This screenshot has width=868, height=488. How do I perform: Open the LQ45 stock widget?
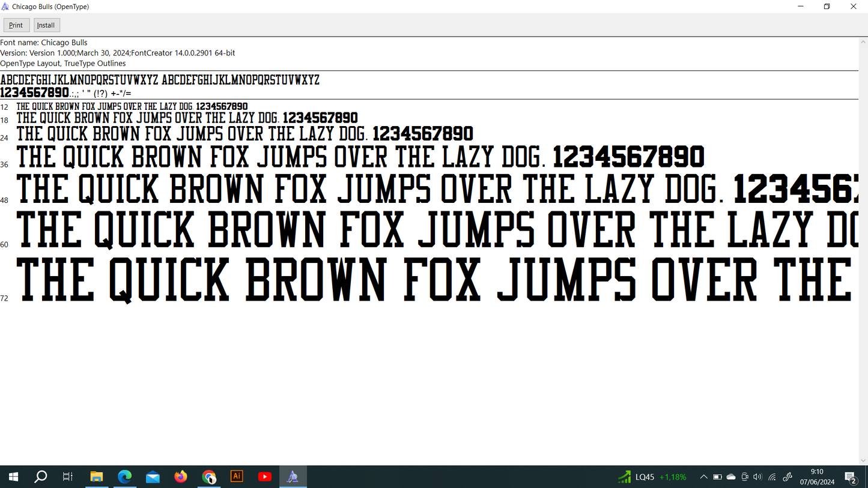(x=652, y=477)
